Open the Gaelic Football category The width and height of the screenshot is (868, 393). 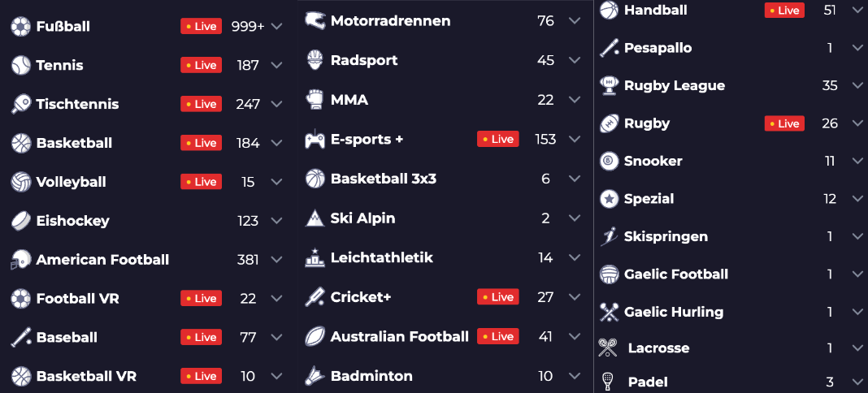tap(675, 274)
